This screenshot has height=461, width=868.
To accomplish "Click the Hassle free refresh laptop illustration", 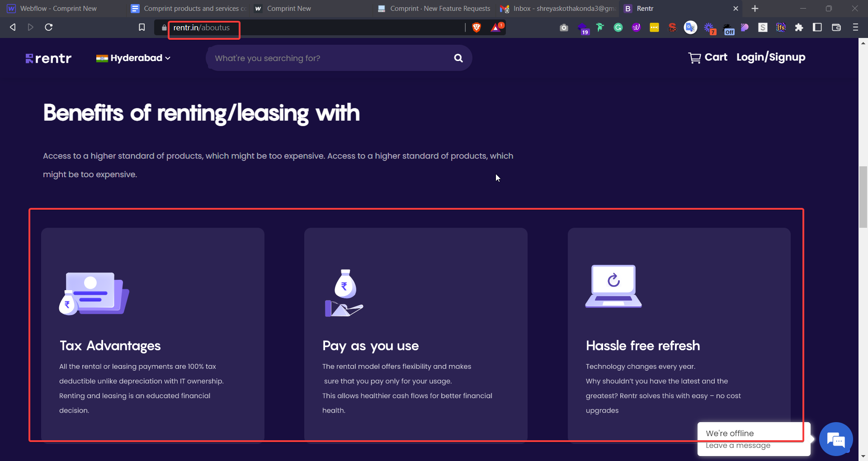I will [613, 286].
